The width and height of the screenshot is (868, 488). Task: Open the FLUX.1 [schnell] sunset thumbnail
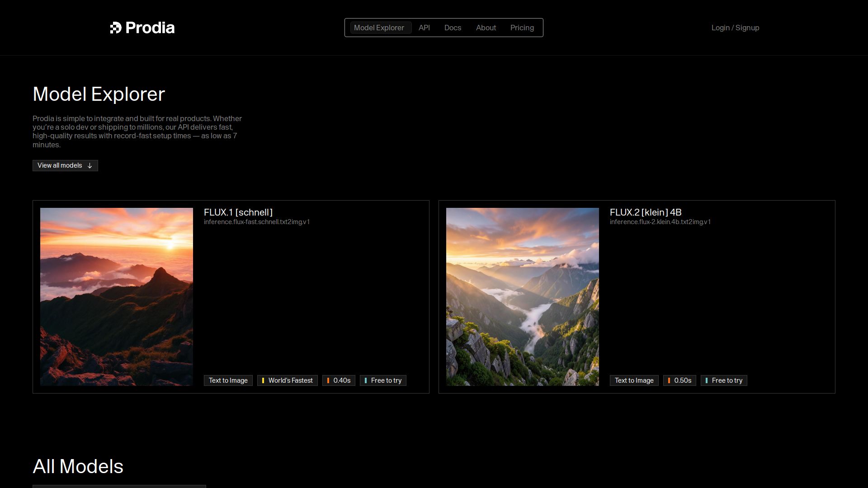117,296
